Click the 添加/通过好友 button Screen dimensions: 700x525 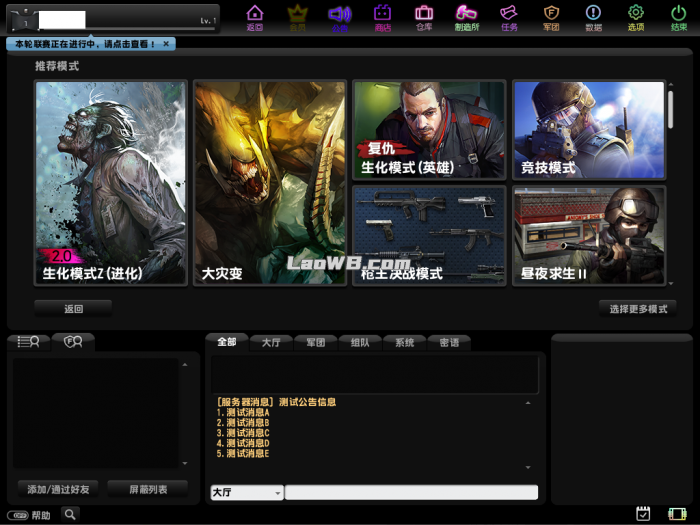[x=58, y=489]
